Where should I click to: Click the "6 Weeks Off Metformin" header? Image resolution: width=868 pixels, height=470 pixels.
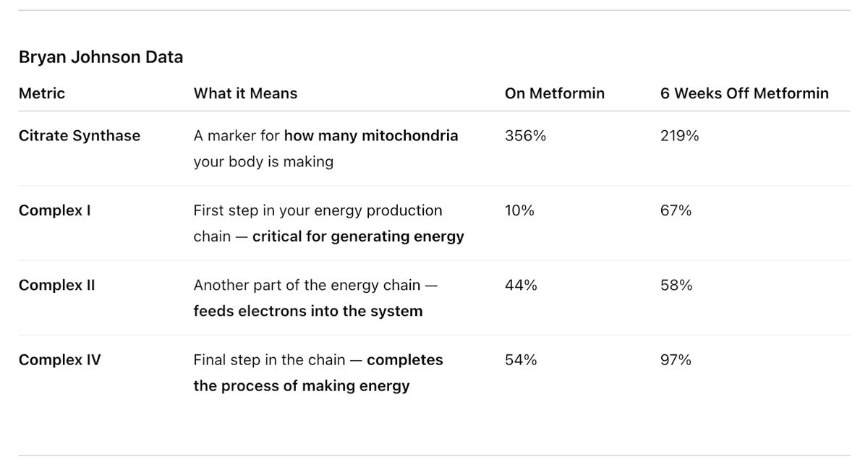pyautogui.click(x=744, y=93)
